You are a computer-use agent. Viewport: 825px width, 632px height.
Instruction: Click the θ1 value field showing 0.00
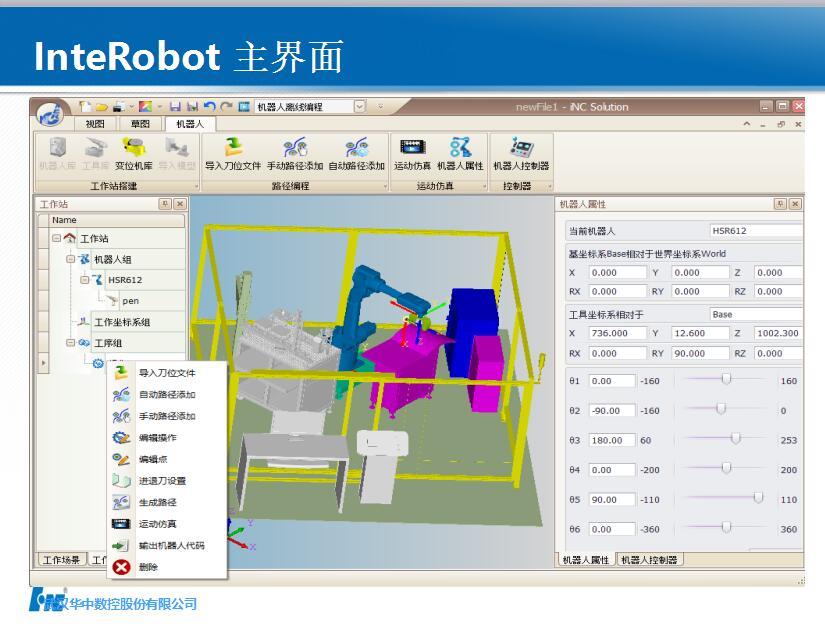[x=611, y=380]
